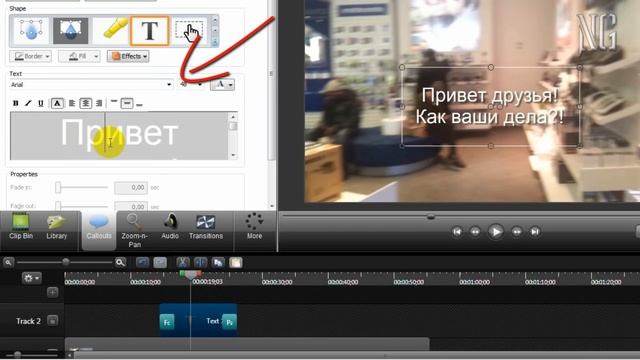Image resolution: width=640 pixels, height=360 pixels.
Task: Click the Fade in seconds field
Action: (x=131, y=187)
